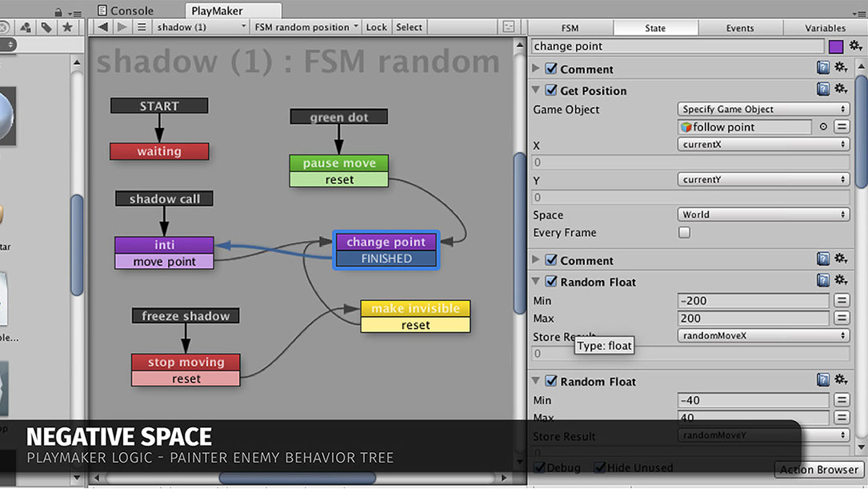The height and width of the screenshot is (489, 868).
Task: Open the state settings gear beside color swatch
Action: pyautogui.click(x=854, y=47)
